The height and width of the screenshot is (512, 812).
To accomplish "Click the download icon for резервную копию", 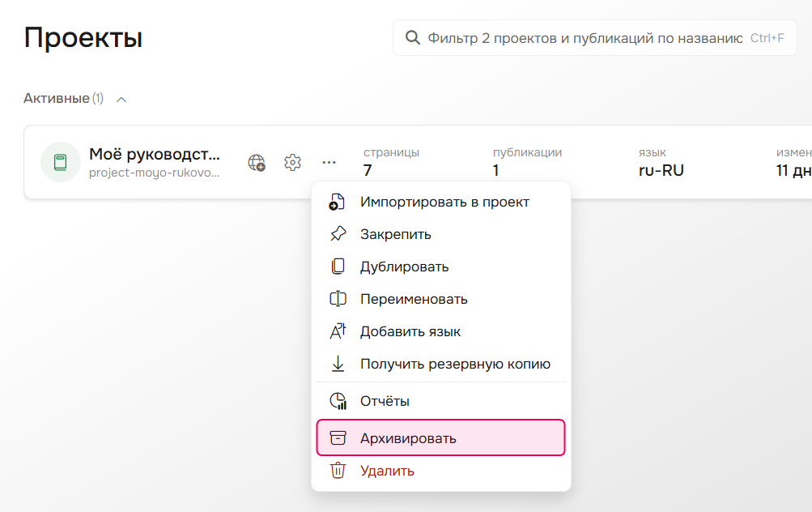I will [338, 363].
